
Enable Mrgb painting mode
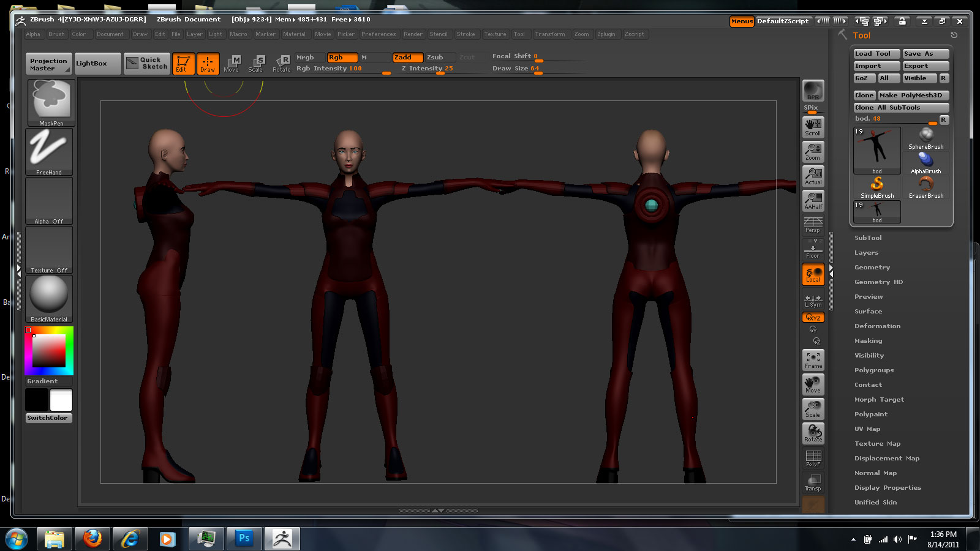(309, 57)
